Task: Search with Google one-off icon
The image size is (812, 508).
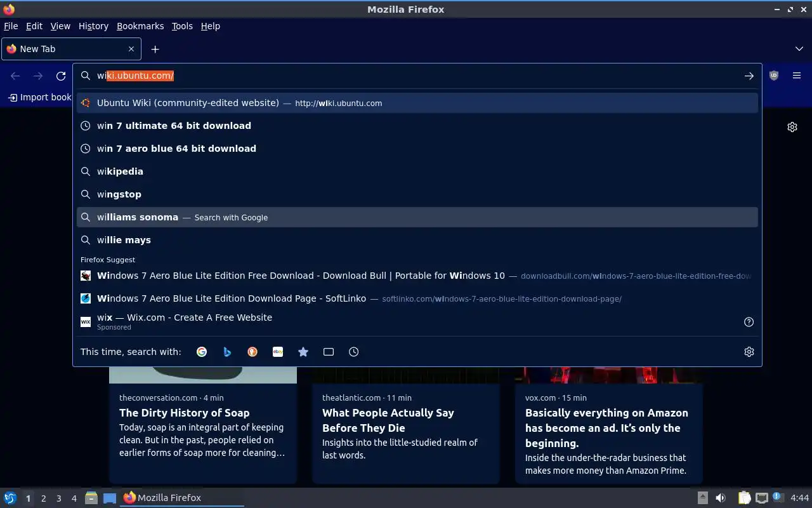Action: [x=202, y=352]
